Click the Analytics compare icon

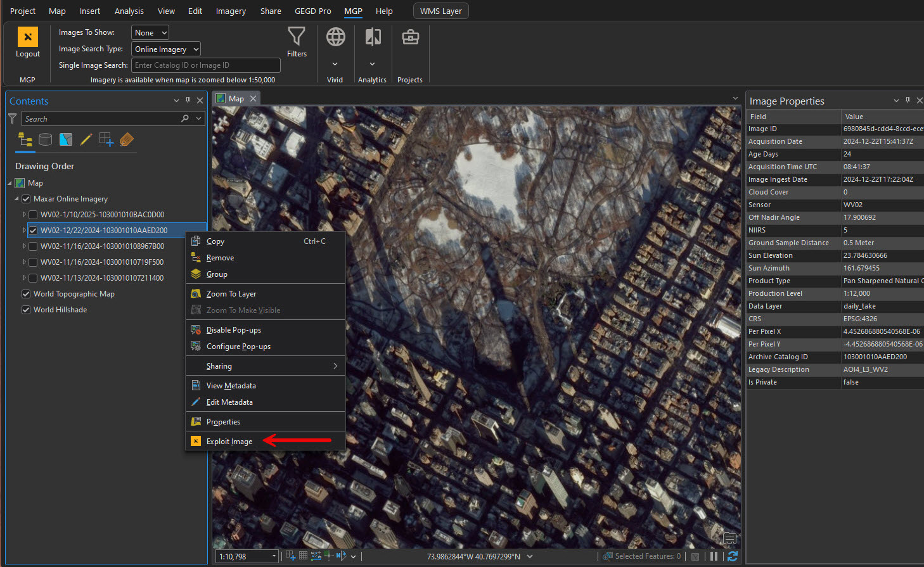point(373,37)
